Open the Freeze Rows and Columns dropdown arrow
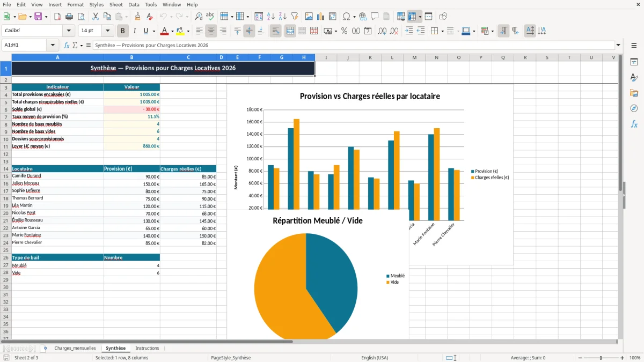The width and height of the screenshot is (644, 362). pos(420,17)
